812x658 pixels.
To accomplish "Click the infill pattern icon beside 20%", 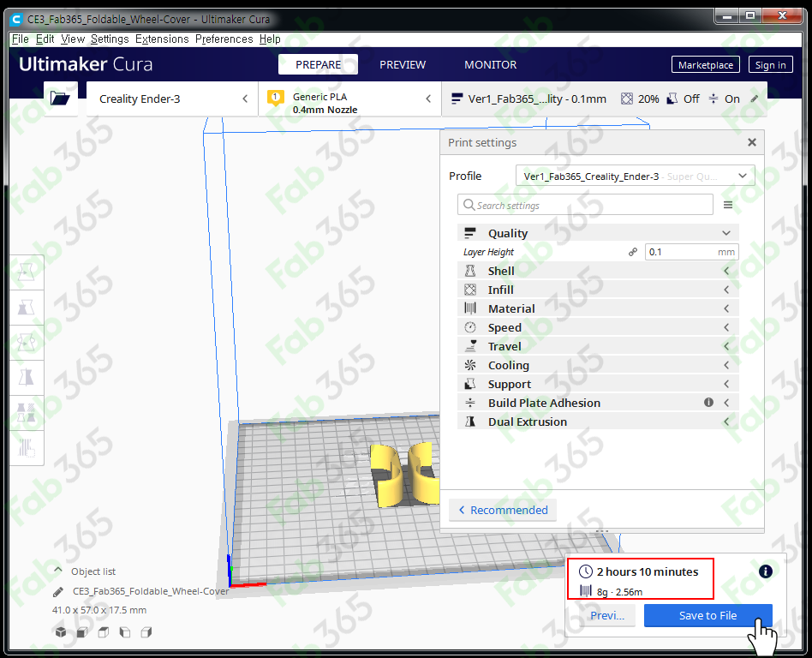I will [x=627, y=99].
